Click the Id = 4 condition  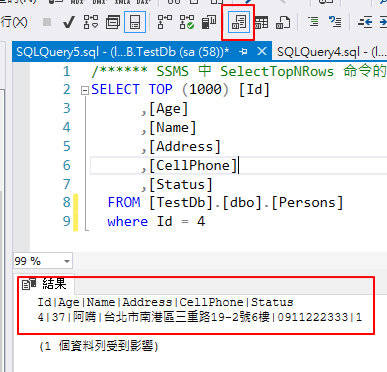click(181, 221)
